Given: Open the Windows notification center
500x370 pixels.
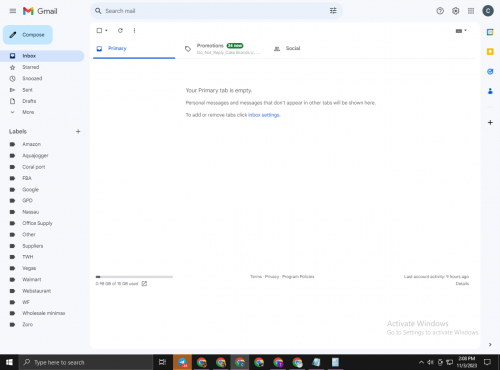Looking at the screenshot, I should coord(487,362).
